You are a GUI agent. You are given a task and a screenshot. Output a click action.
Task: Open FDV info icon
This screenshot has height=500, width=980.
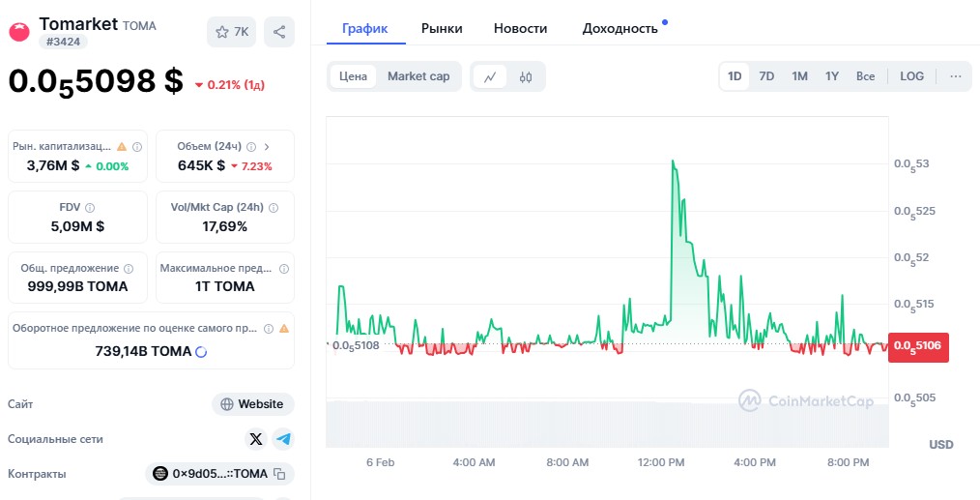point(90,207)
